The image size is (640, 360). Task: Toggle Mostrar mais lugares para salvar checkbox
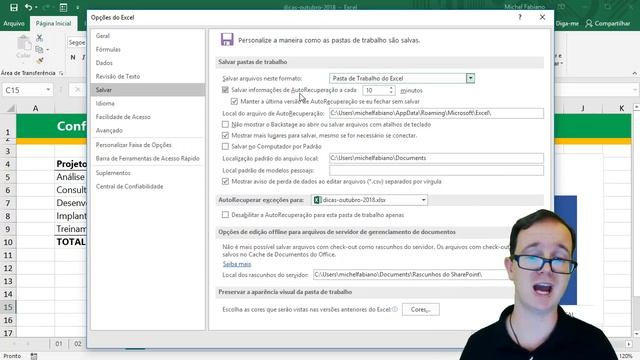click(x=225, y=135)
